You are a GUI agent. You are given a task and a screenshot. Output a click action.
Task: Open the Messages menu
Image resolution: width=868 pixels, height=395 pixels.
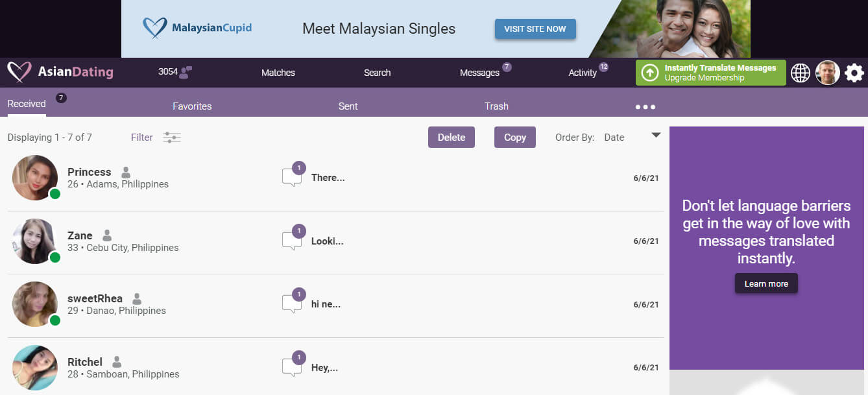[x=479, y=73]
